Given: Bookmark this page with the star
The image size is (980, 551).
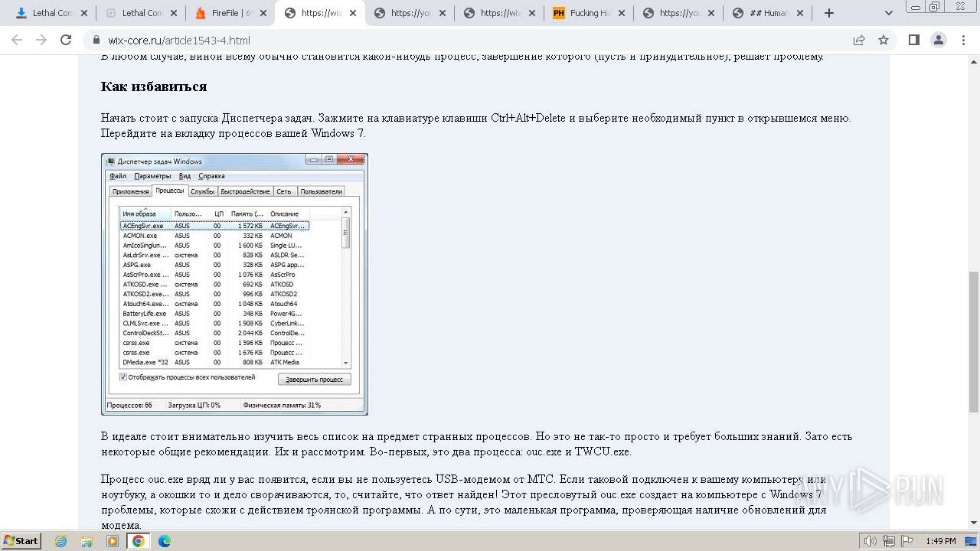Looking at the screenshot, I should [884, 41].
